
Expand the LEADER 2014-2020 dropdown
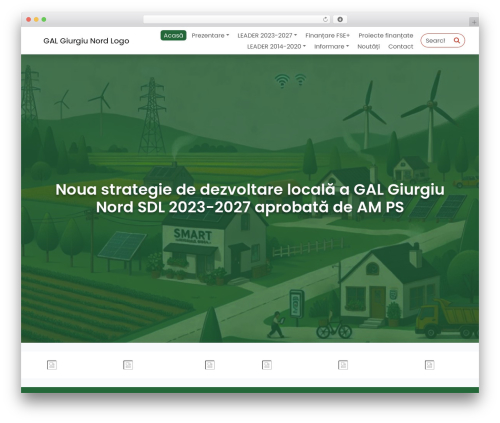pyautogui.click(x=276, y=46)
